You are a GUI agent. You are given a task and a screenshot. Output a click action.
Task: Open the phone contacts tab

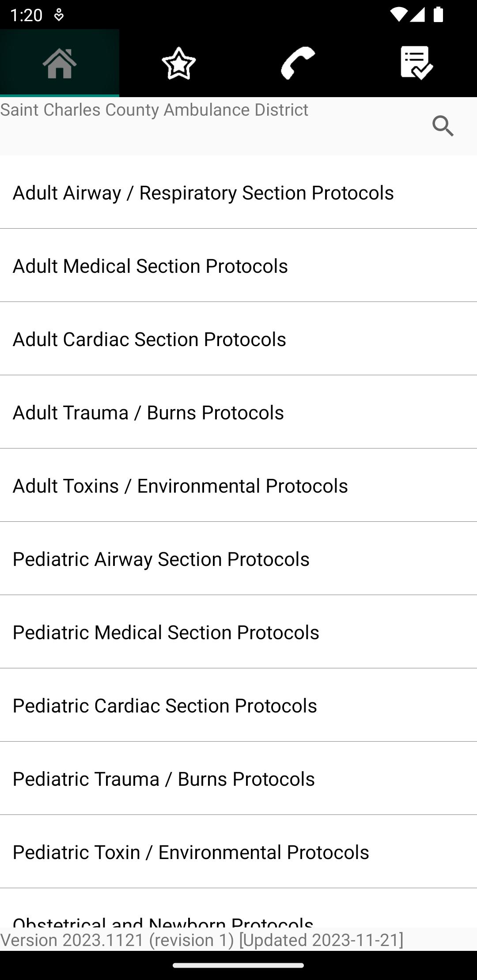click(x=298, y=63)
